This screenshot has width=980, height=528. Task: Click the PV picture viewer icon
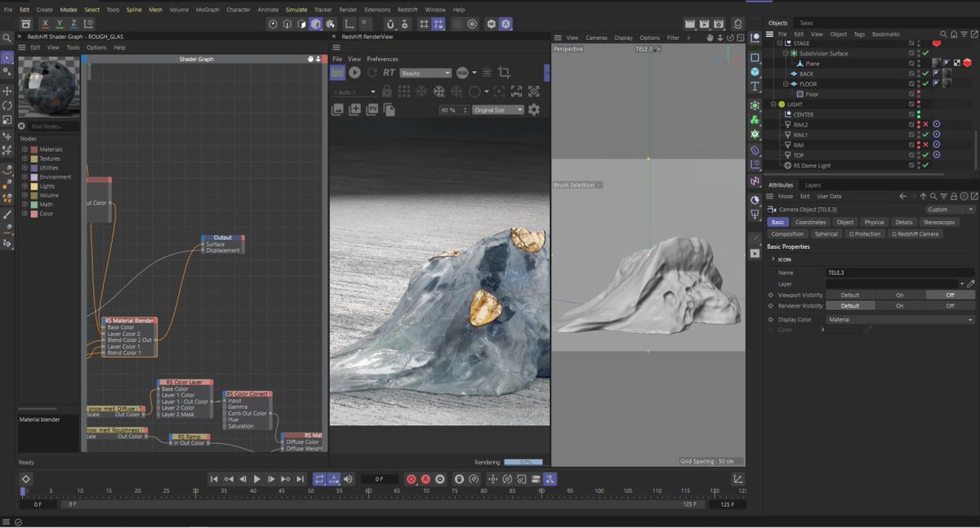(372, 109)
